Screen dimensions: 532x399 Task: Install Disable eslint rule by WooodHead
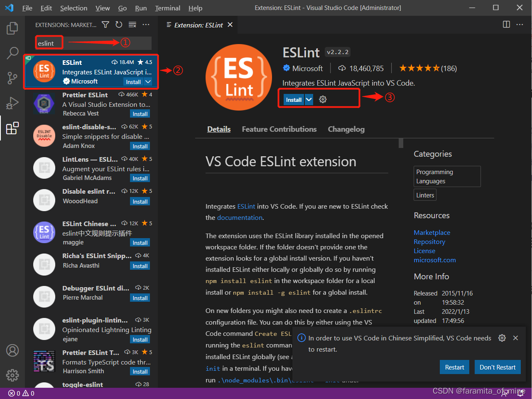click(x=140, y=202)
